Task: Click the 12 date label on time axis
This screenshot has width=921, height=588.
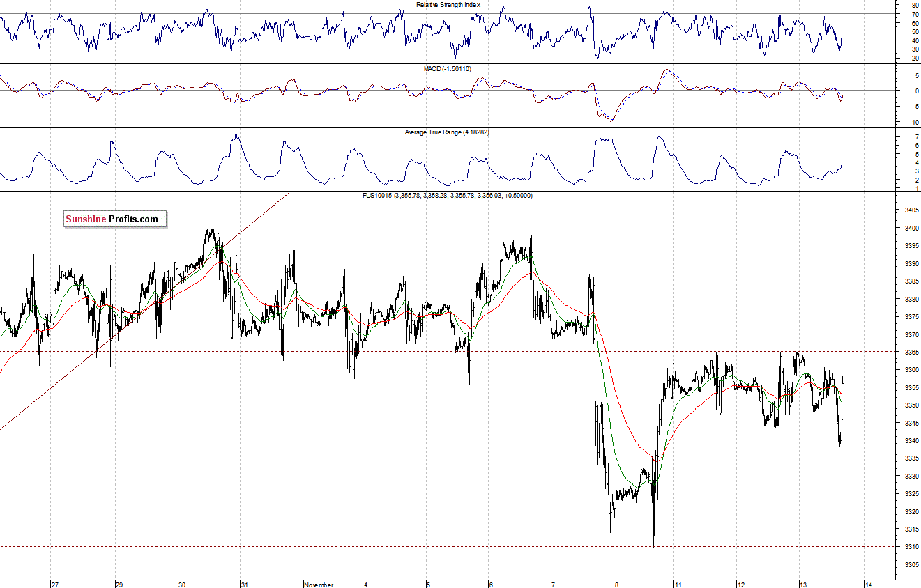Action: pos(741,585)
